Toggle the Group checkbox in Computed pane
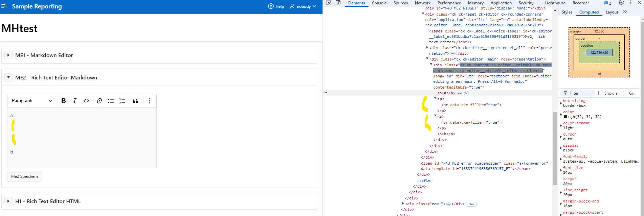 coord(625,93)
